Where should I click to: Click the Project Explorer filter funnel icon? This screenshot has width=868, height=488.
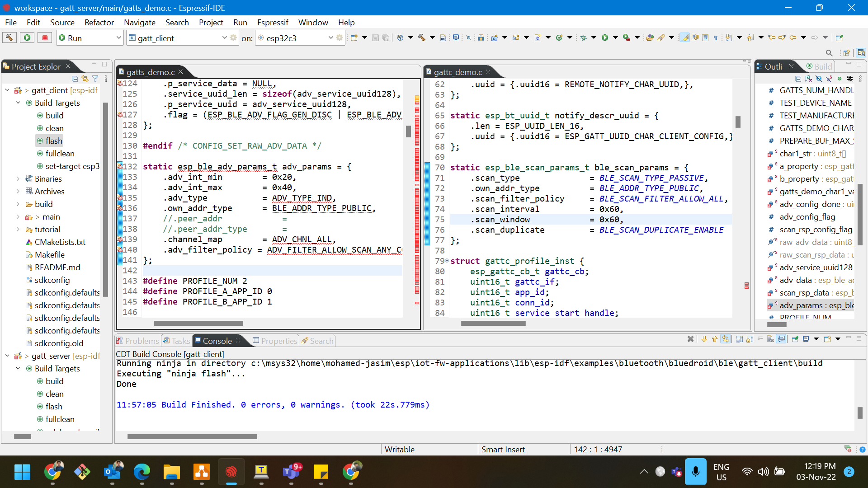click(95, 79)
